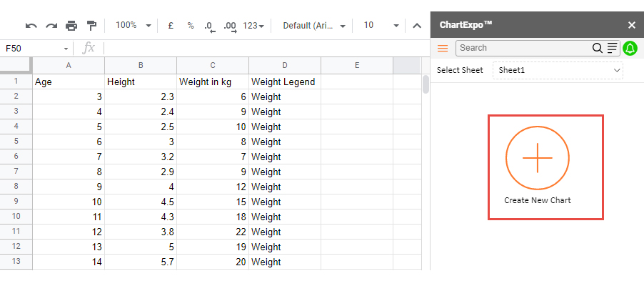Select the Weight cell in row 2
644x281 pixels.
[x=285, y=97]
